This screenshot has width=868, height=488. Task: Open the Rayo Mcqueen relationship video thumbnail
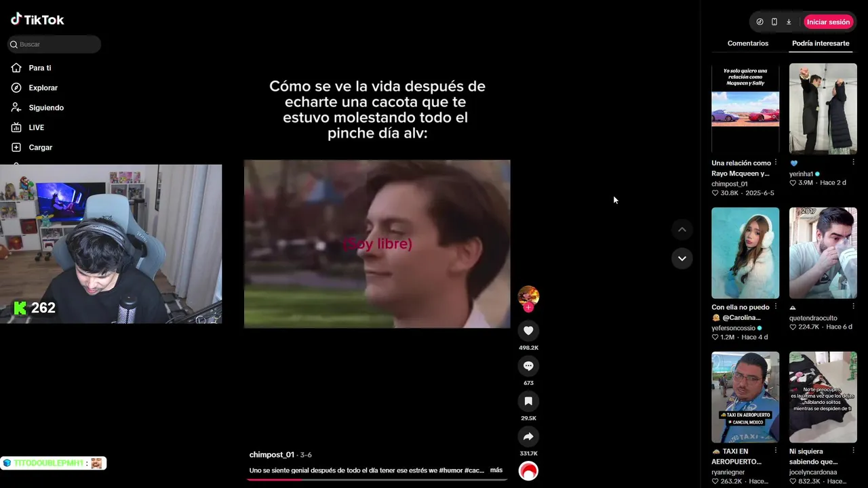click(745, 108)
